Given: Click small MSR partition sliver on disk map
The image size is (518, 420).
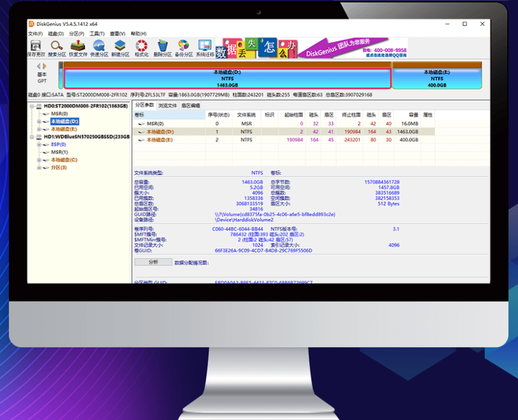Looking at the screenshot, I should point(61,76).
